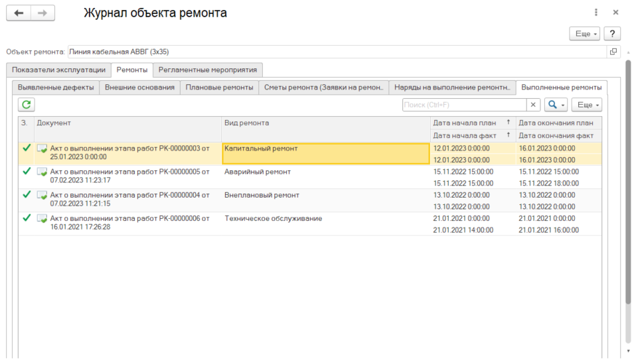This screenshot has height=364, width=632.
Task: Select the Ремонты tab
Action: [132, 70]
